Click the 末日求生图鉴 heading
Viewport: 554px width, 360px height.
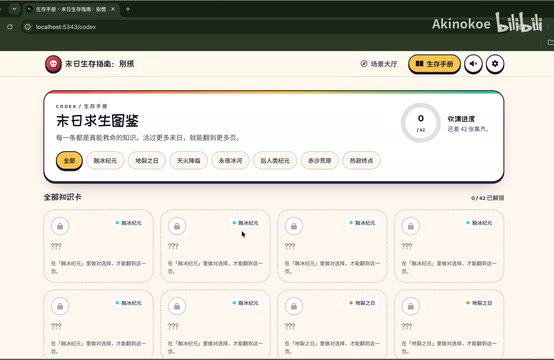coord(97,121)
